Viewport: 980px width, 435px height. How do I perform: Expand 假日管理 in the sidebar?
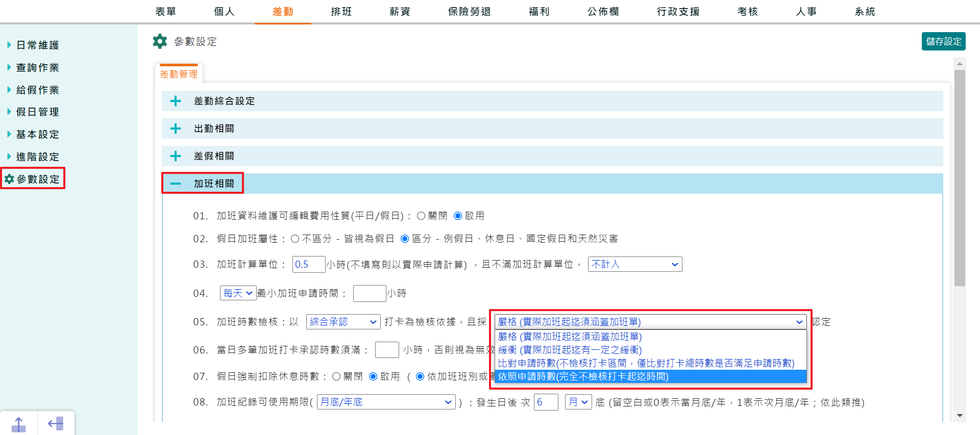(37, 112)
